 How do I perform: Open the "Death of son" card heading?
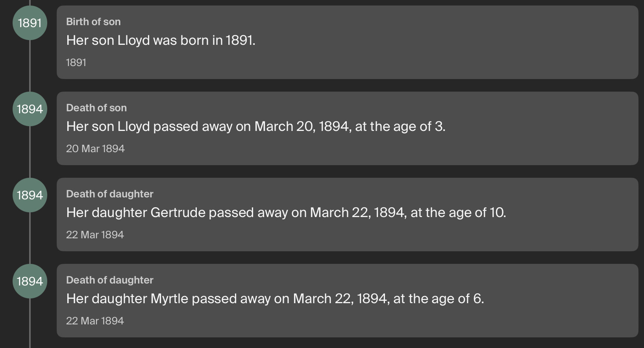pyautogui.click(x=96, y=108)
